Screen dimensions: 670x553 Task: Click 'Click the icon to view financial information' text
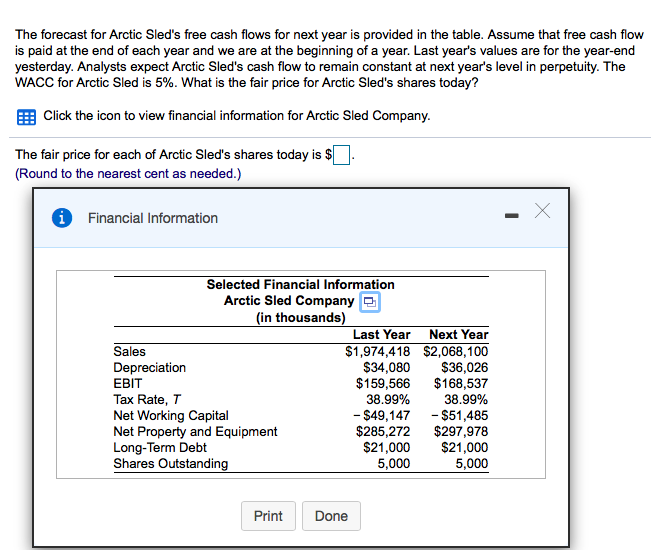[x=237, y=115]
